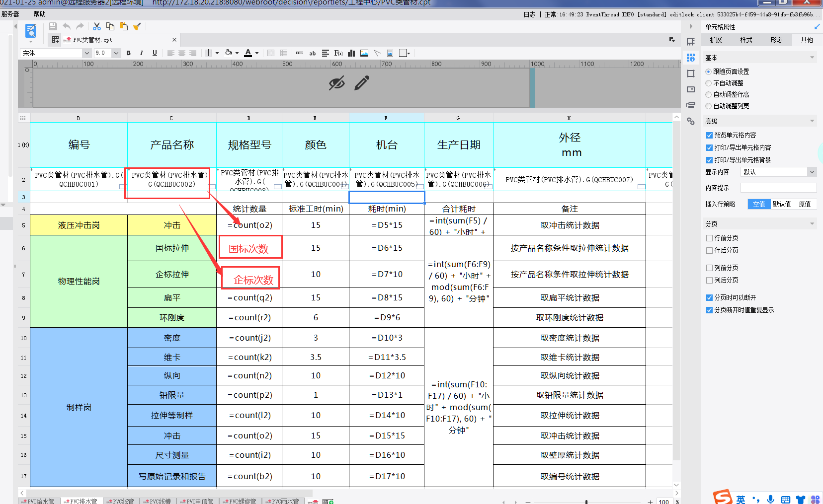Open floating element panel in sidebar
Screen dimensions: 823x504
tap(691, 73)
